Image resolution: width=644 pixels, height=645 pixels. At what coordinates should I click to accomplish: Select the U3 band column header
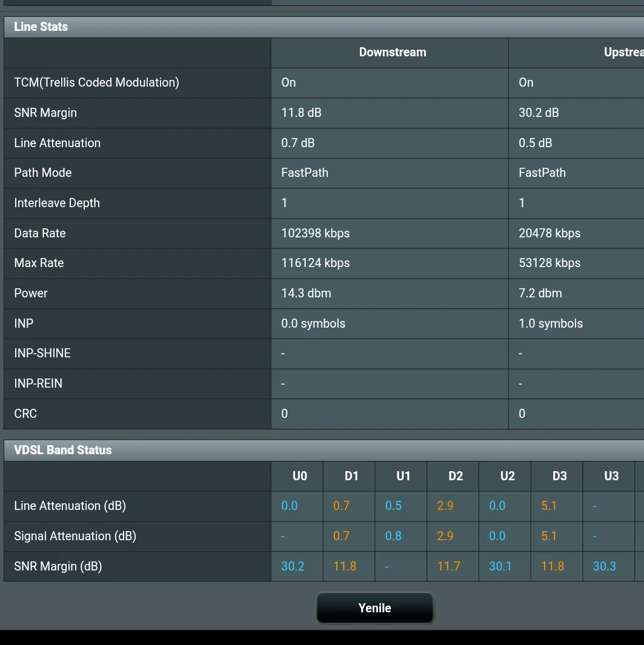pyautogui.click(x=611, y=476)
